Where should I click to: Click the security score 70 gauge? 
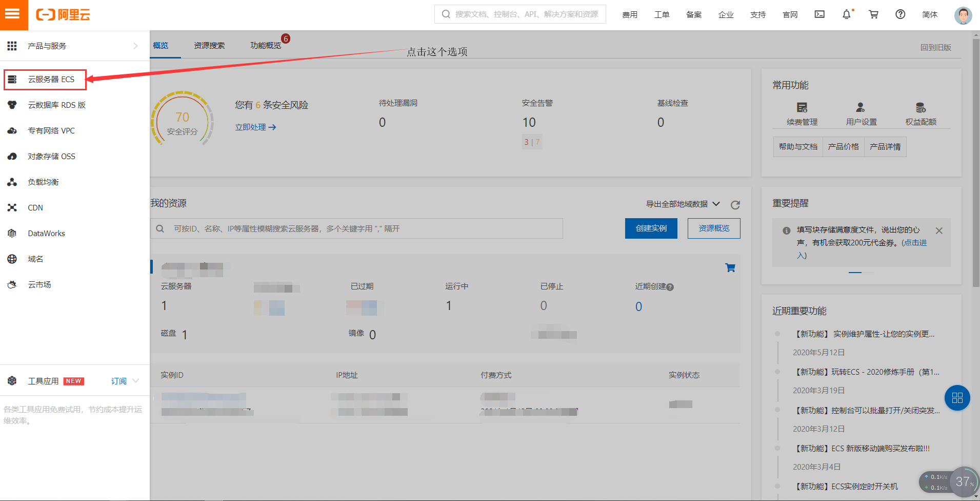tap(182, 119)
